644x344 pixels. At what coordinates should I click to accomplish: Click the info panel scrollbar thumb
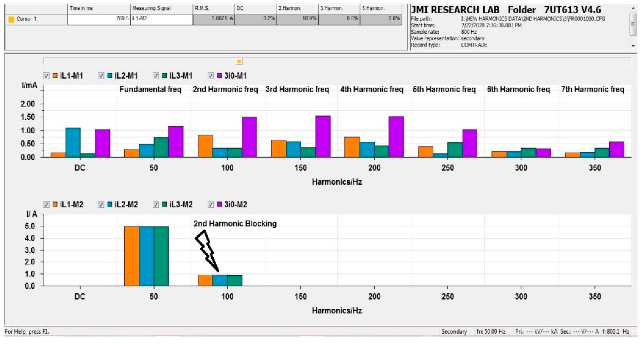[x=633, y=24]
